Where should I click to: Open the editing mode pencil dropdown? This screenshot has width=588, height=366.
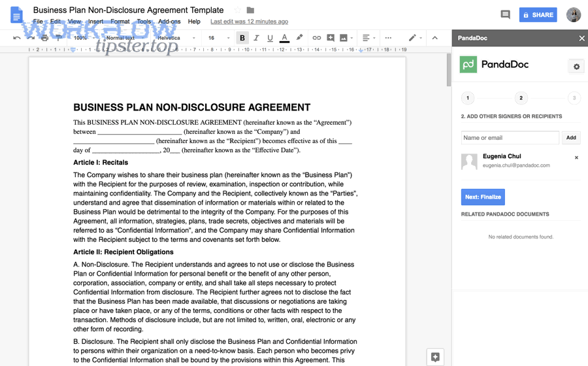point(415,38)
